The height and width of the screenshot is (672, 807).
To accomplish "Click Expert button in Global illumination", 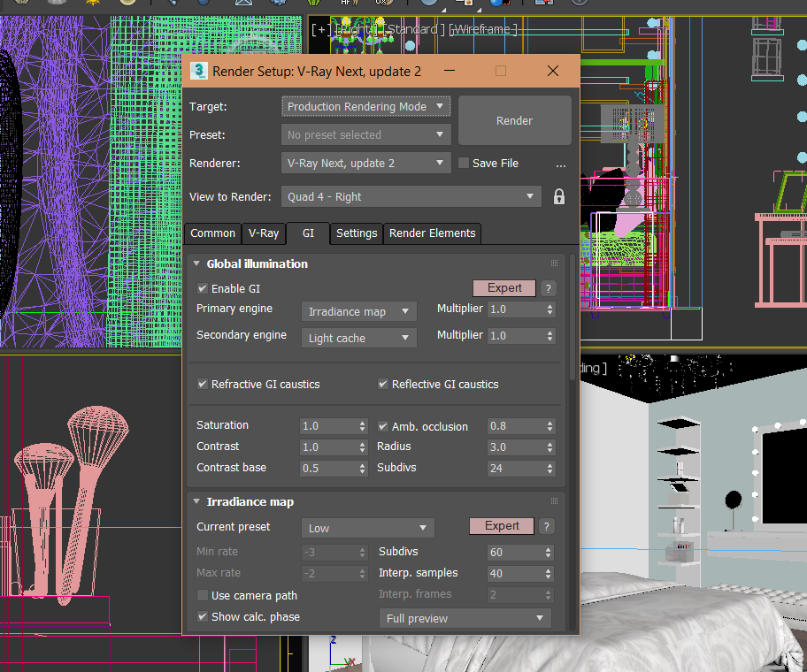I will point(504,288).
